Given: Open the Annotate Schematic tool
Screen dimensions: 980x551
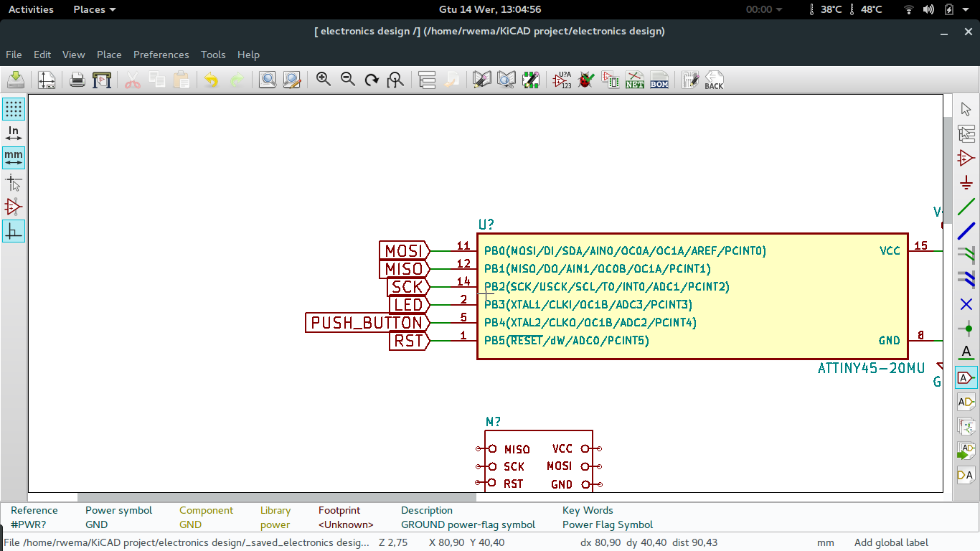Looking at the screenshot, I should (562, 80).
